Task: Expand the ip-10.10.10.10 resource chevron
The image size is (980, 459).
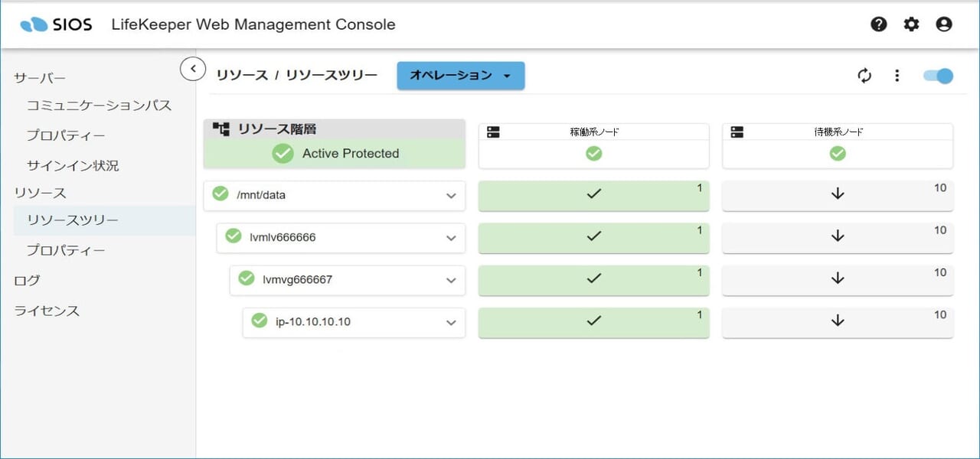Action: tap(451, 322)
